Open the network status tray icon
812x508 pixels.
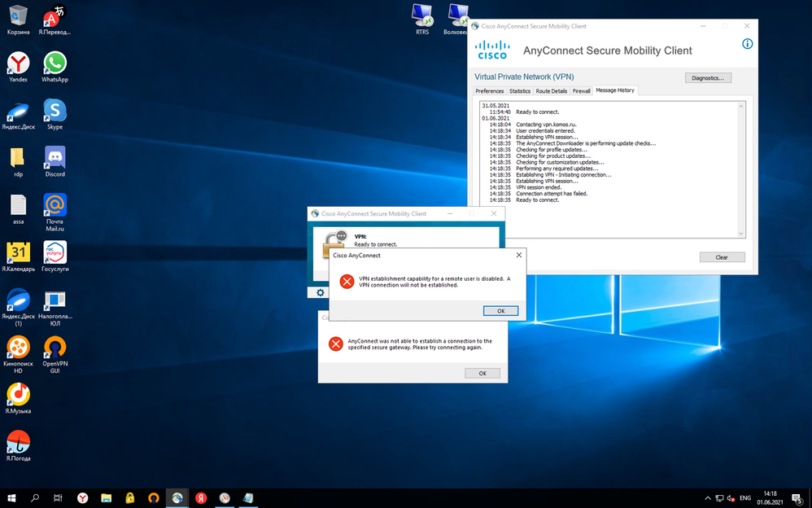pyautogui.click(x=719, y=498)
